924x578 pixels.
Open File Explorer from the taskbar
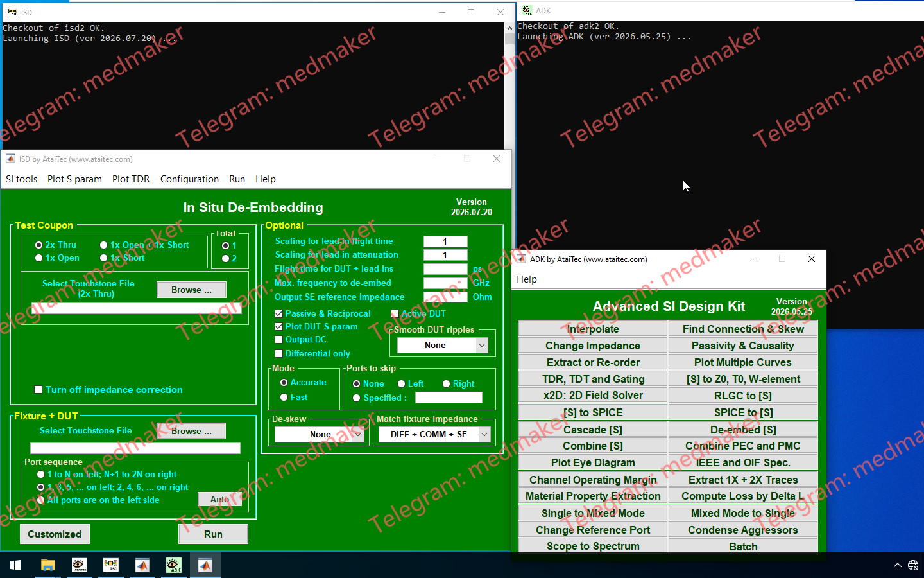coord(47,565)
